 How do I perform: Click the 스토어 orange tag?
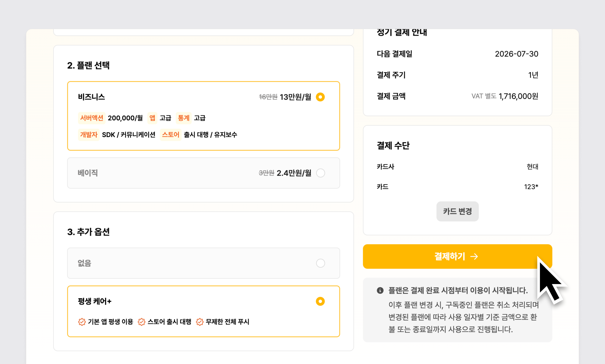pos(171,135)
